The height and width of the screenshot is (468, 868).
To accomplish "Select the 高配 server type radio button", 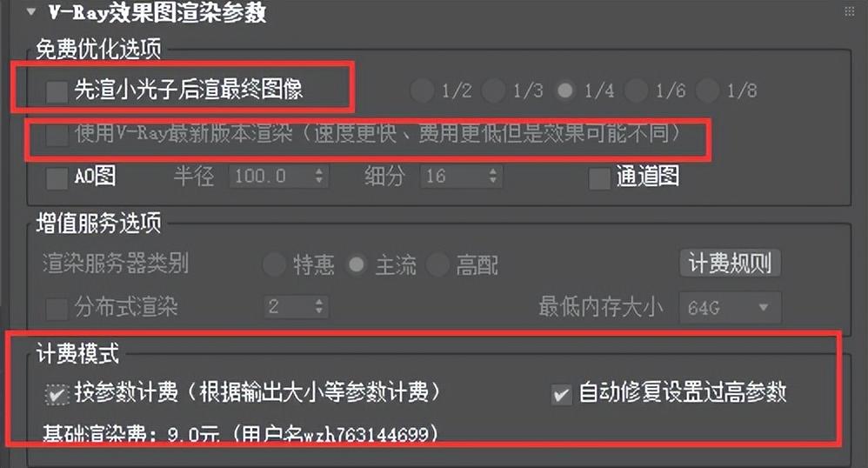I will click(x=437, y=264).
